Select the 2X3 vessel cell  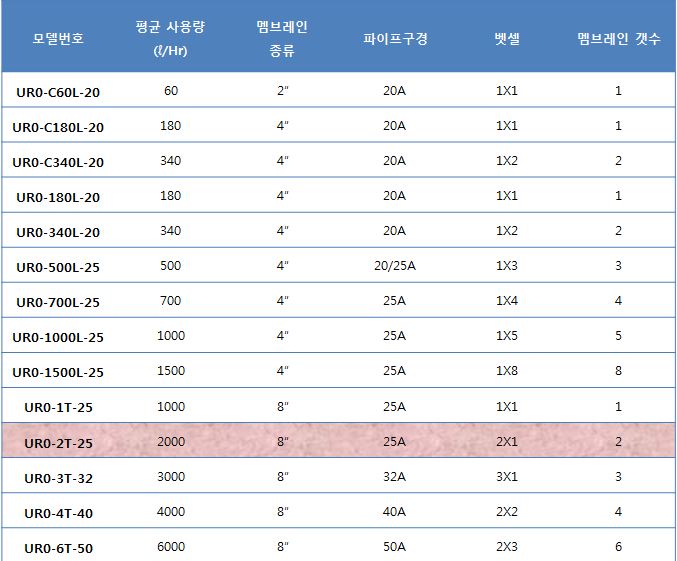pos(507,547)
